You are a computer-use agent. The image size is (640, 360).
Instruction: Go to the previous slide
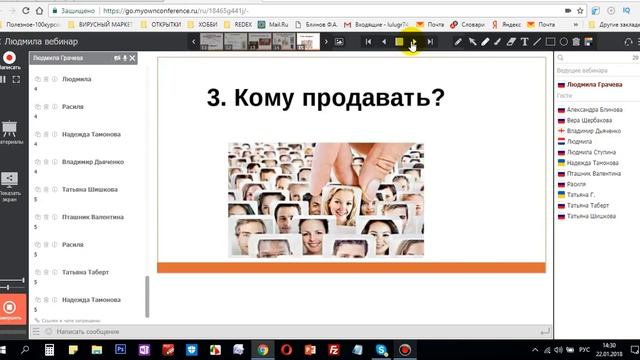[x=384, y=42]
